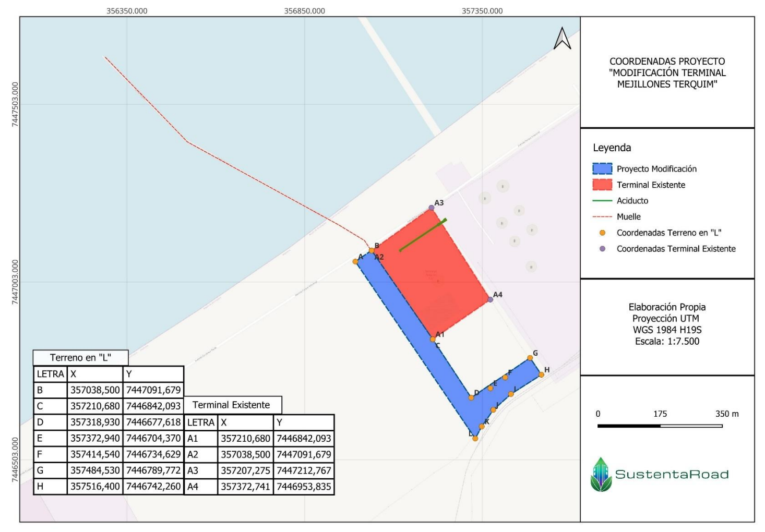This screenshot has width=765, height=532.
Task: Click the red Terminal Existente legend swatch
Action: point(602,185)
